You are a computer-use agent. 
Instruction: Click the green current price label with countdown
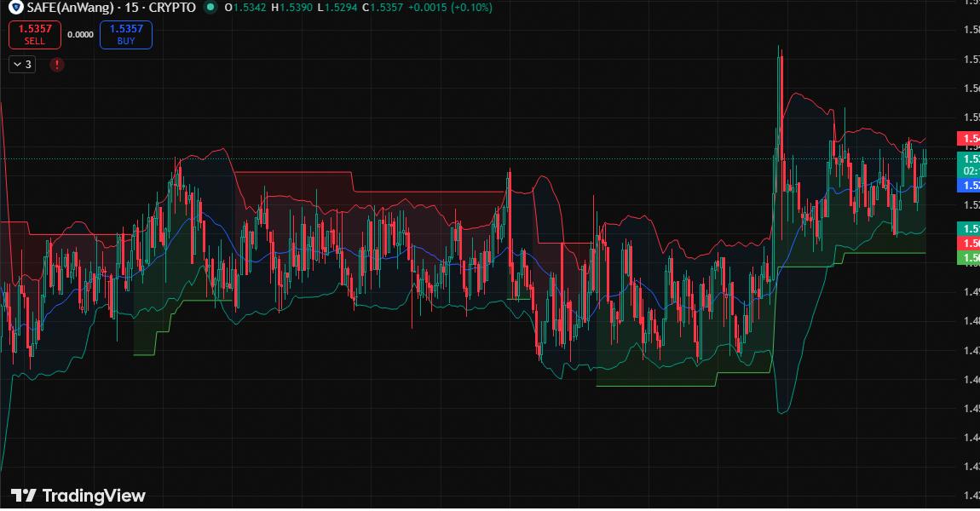pyautogui.click(x=968, y=165)
